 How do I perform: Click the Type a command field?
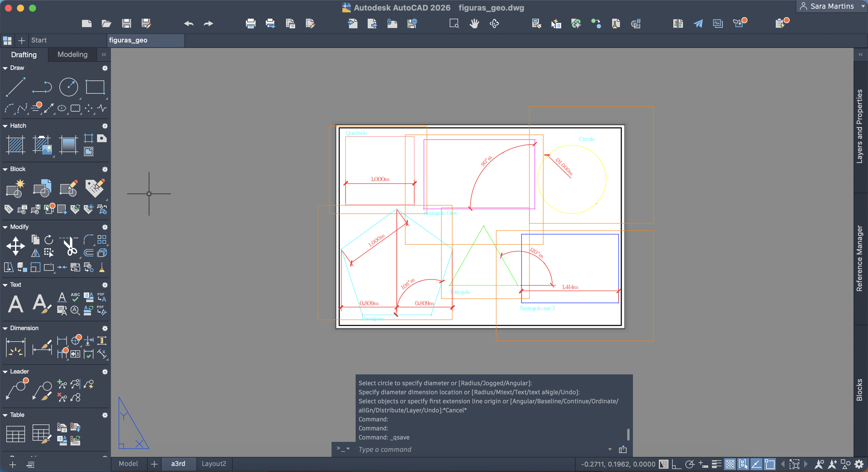pos(482,449)
